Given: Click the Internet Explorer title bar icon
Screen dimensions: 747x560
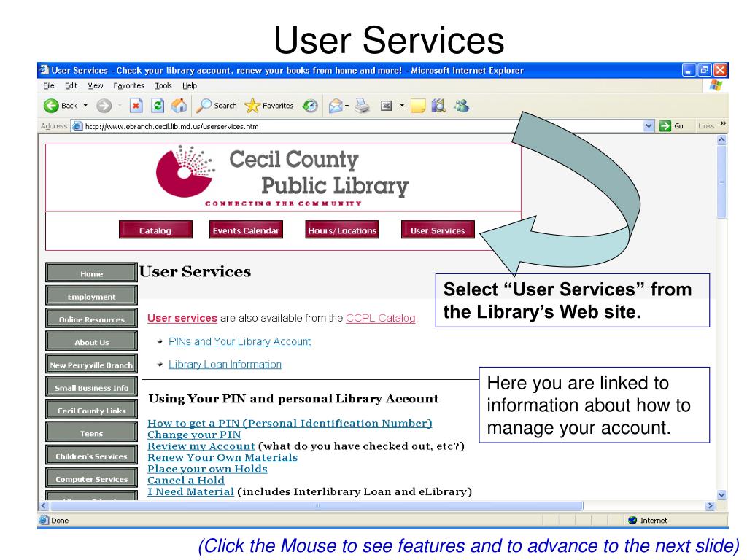Looking at the screenshot, I should point(44,69).
